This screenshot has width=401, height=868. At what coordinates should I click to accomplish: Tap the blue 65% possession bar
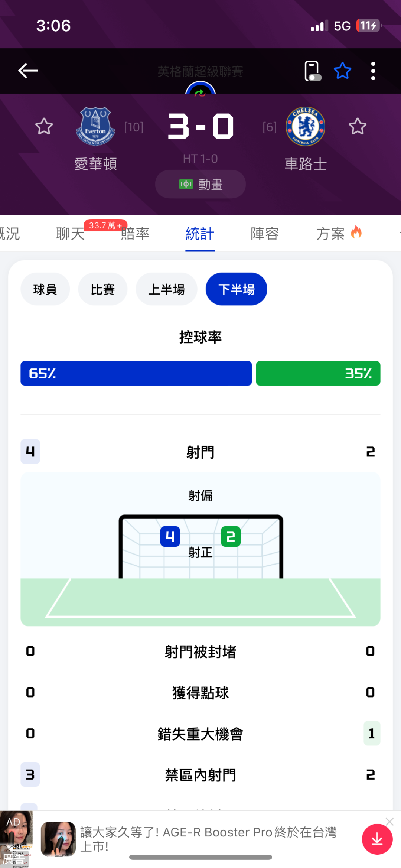coord(136,373)
